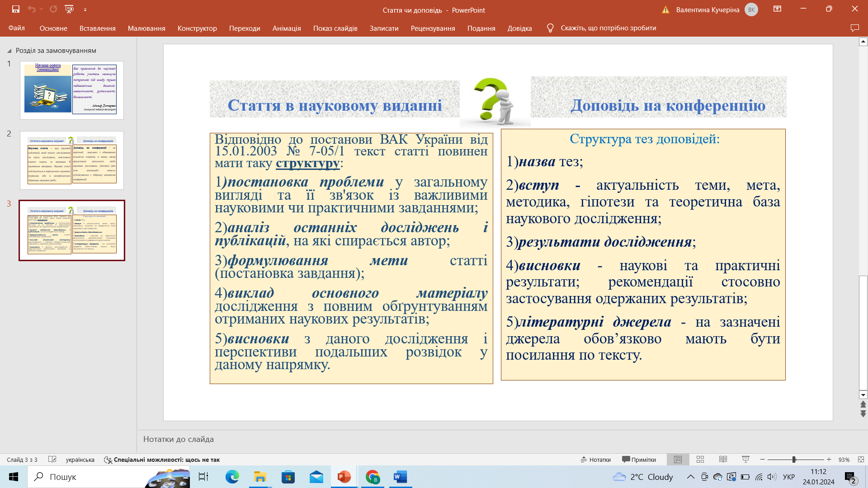Viewport: 868px width, 488px height.
Task: Open Customize Quick Access Toolbar dropdown
Action: (85, 9)
